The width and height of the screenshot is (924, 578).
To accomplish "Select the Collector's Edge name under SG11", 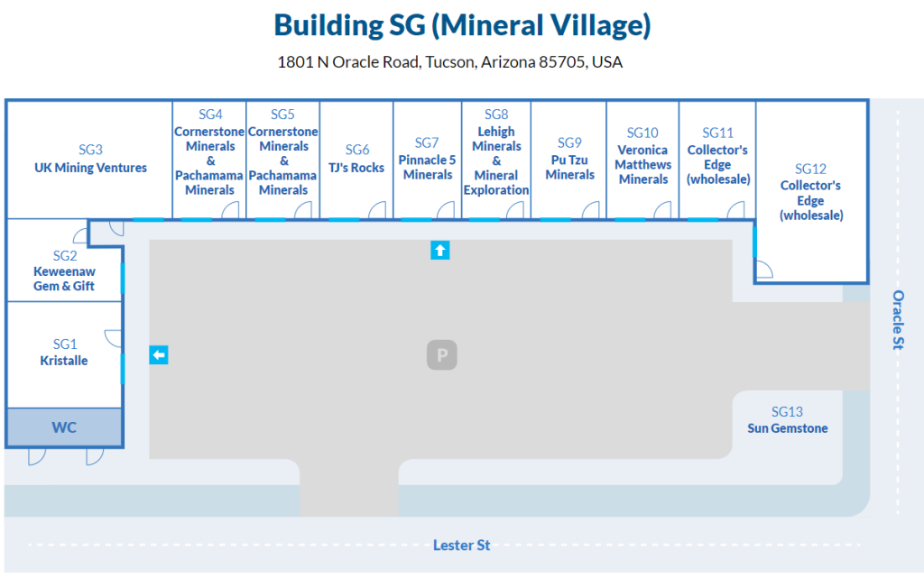I will pos(717,165).
